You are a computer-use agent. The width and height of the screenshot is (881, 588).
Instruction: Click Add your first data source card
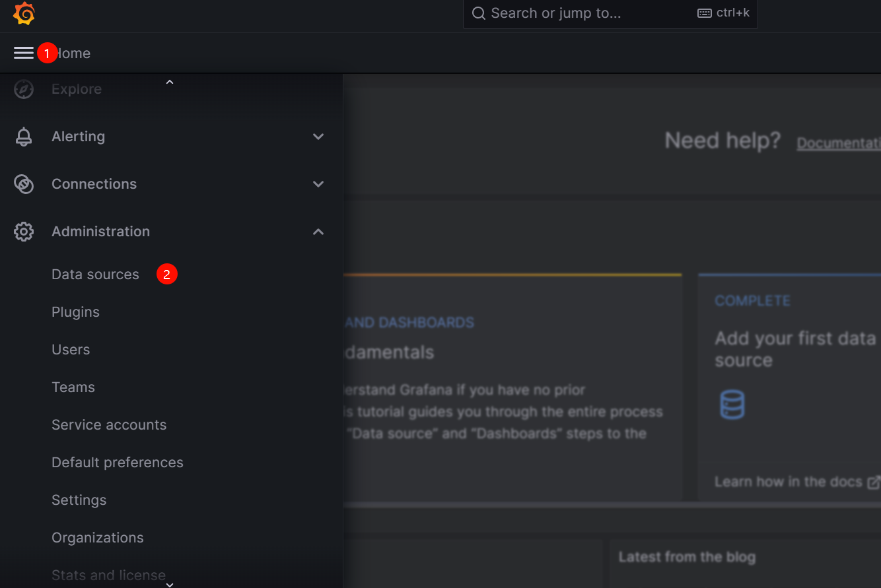790,387
